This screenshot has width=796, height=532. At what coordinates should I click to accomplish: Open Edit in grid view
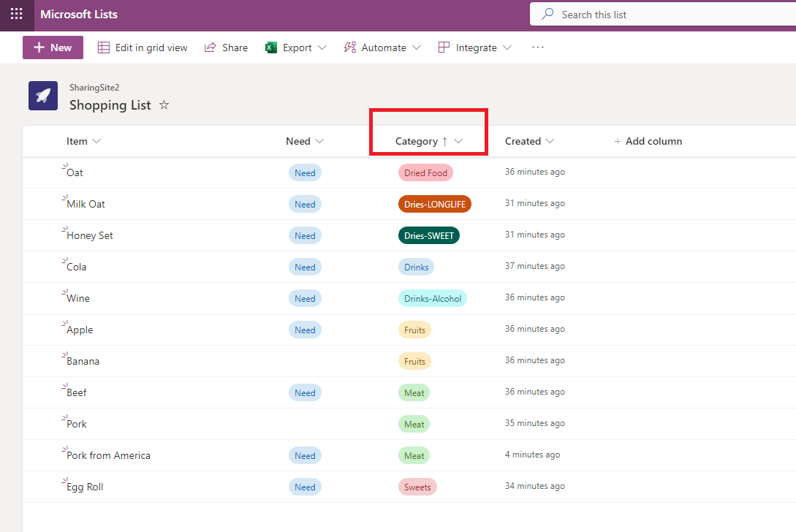pos(143,47)
